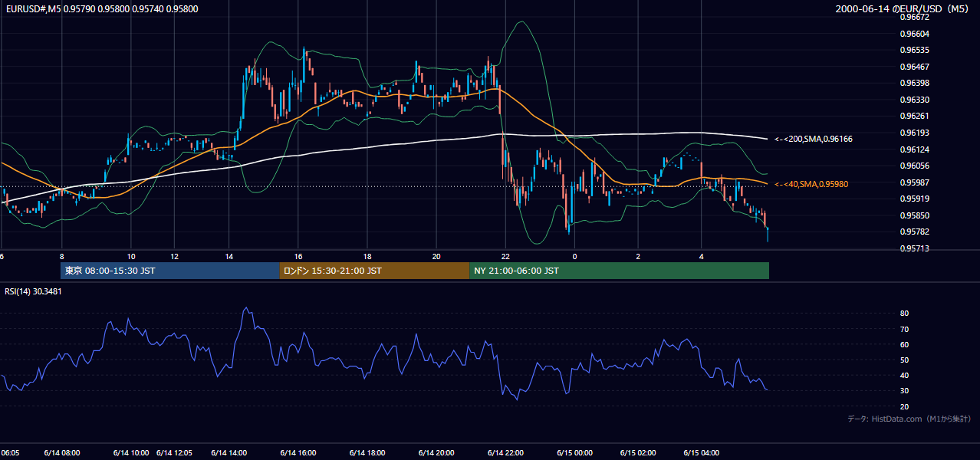The height and width of the screenshot is (460, 980).
Task: Click hour-axis label 0 at midnight
Action: (574, 256)
